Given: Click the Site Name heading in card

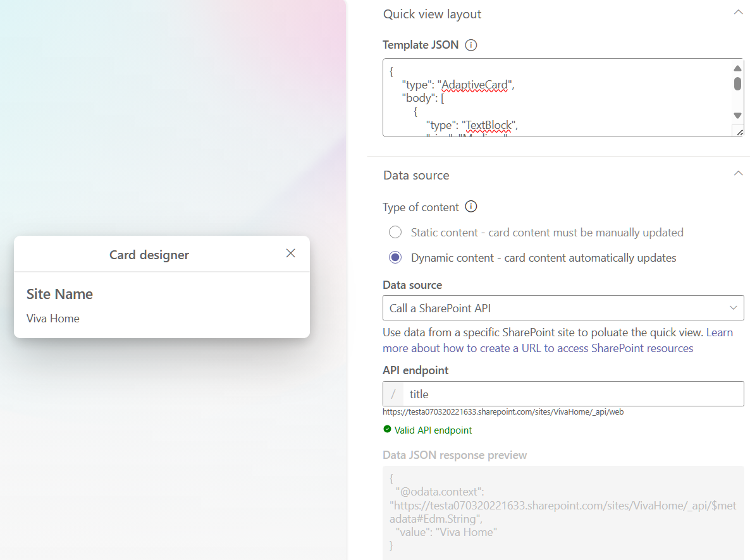Looking at the screenshot, I should click(60, 294).
